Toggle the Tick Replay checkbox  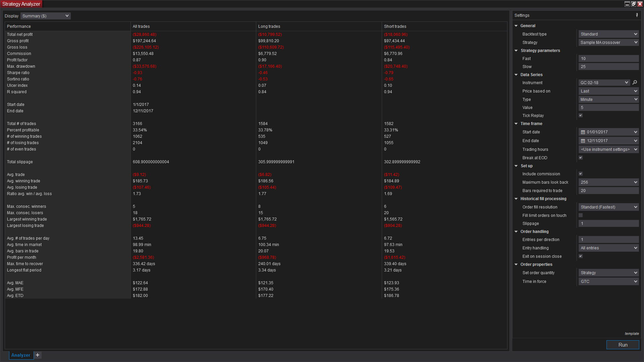pos(581,115)
